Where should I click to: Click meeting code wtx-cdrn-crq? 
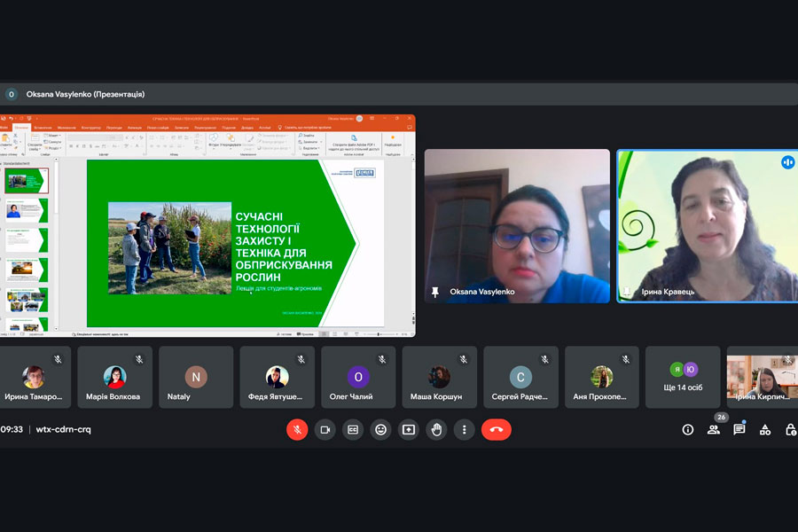click(63, 430)
